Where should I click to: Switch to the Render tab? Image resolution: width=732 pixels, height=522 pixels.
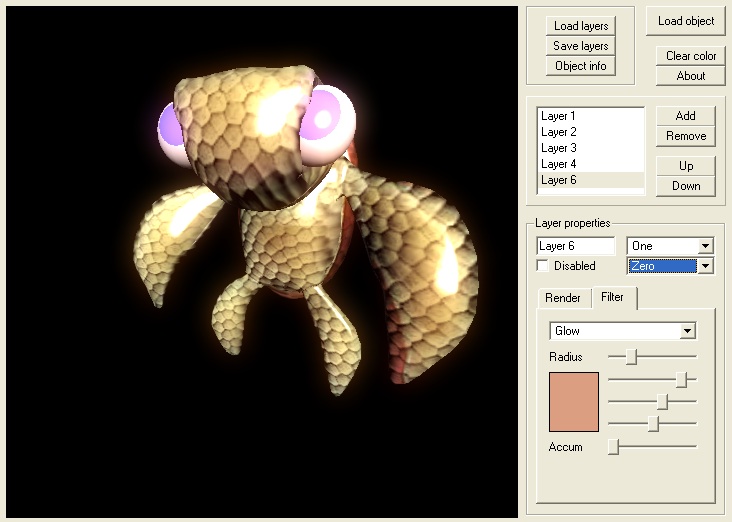(x=563, y=298)
